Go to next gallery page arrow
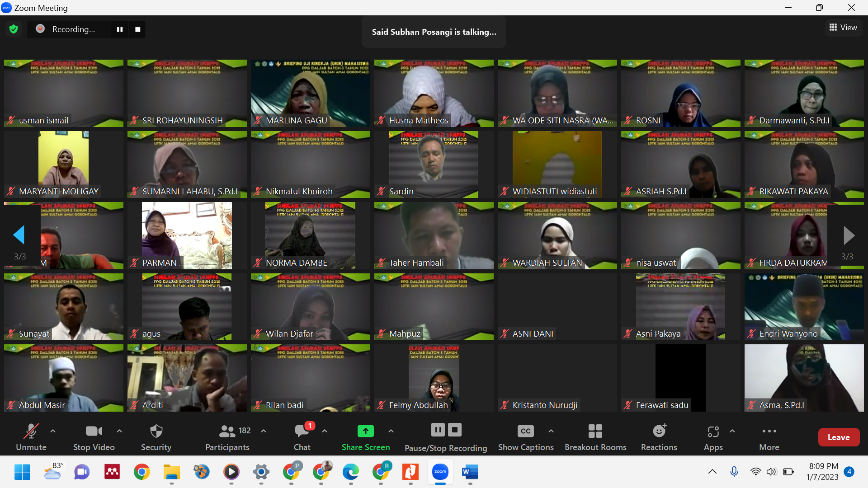868x488 pixels. pos(849,235)
